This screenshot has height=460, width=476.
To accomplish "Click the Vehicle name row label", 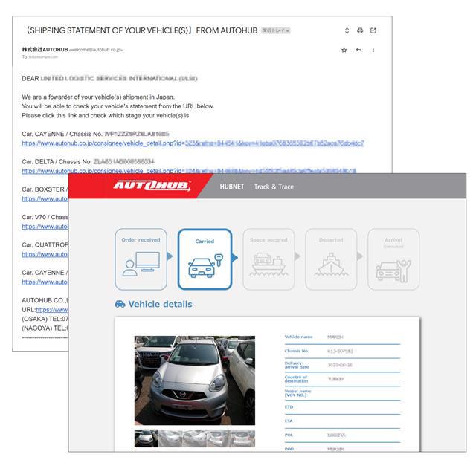I will tap(298, 337).
